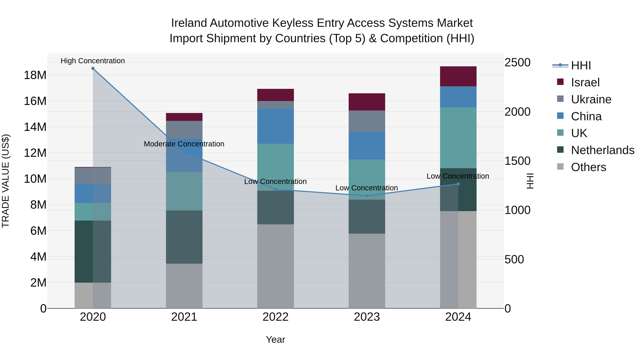
Task: Click the 'High Concentration' annotation
Action: click(x=93, y=61)
